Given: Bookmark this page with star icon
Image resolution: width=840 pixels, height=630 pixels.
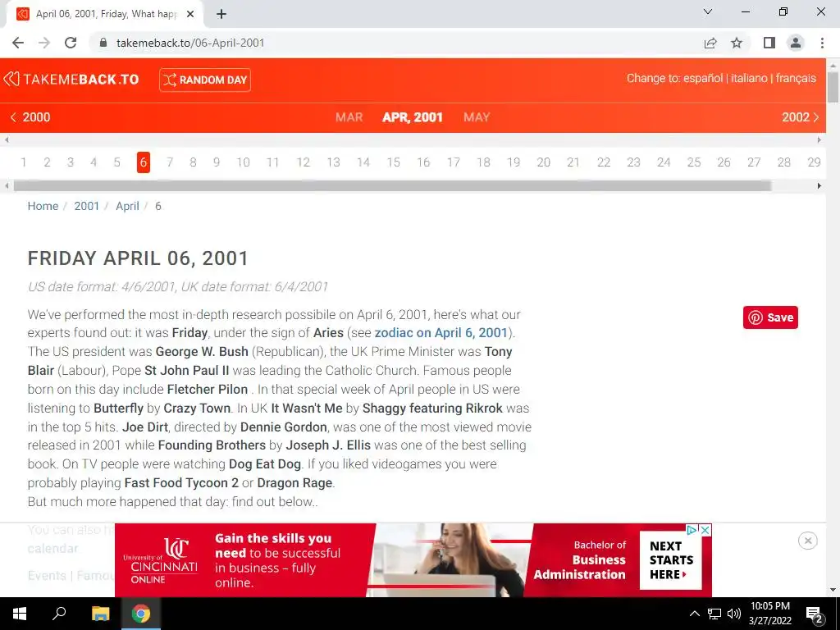Looking at the screenshot, I should tap(737, 43).
